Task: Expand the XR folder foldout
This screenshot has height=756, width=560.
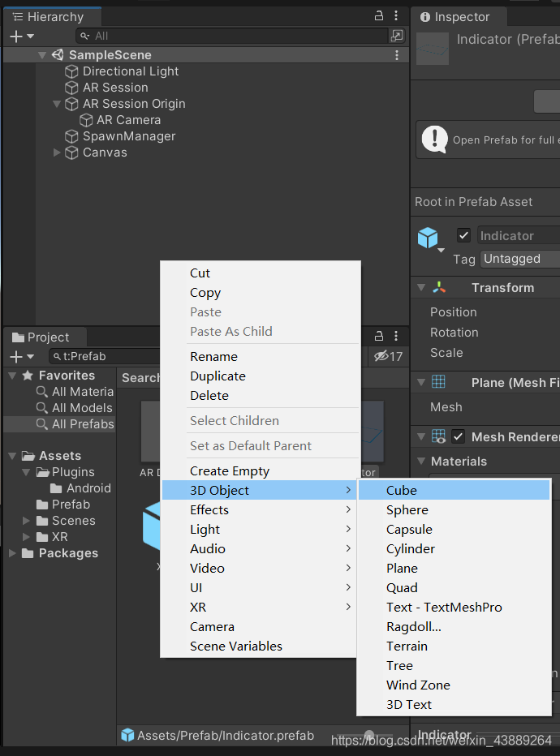Action: [27, 537]
